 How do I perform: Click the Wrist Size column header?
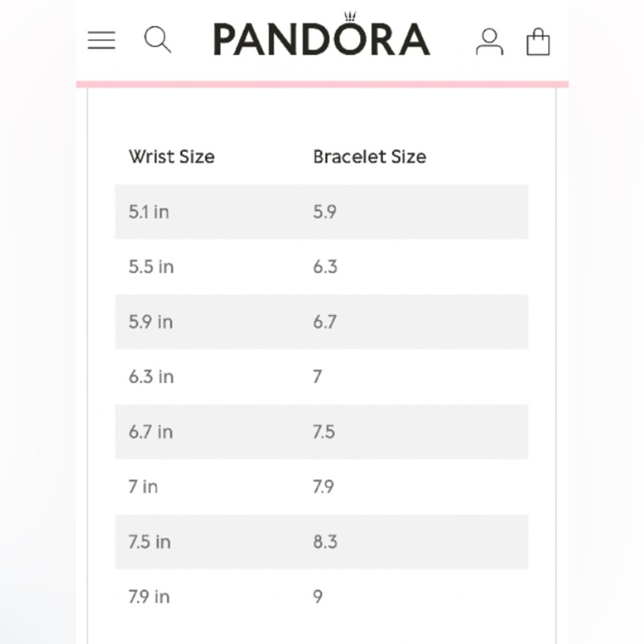[x=172, y=156]
